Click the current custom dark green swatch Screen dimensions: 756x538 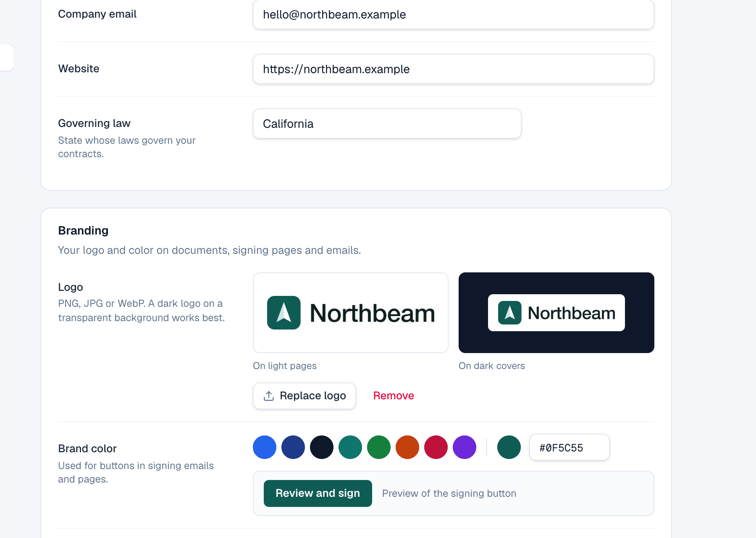(509, 447)
